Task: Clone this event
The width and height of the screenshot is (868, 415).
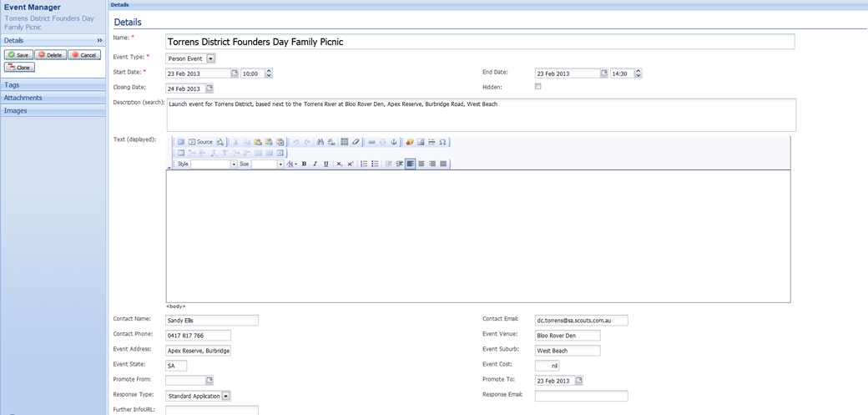Action: 19,68
